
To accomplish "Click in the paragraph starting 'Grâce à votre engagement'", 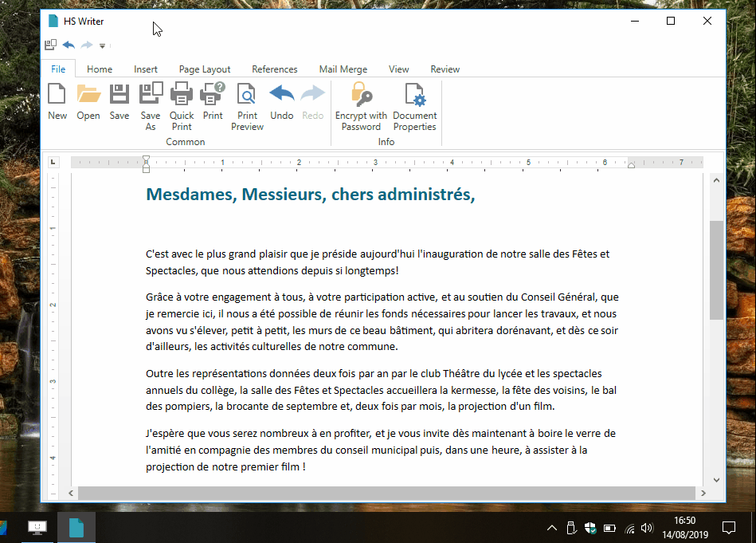I will tap(382, 321).
